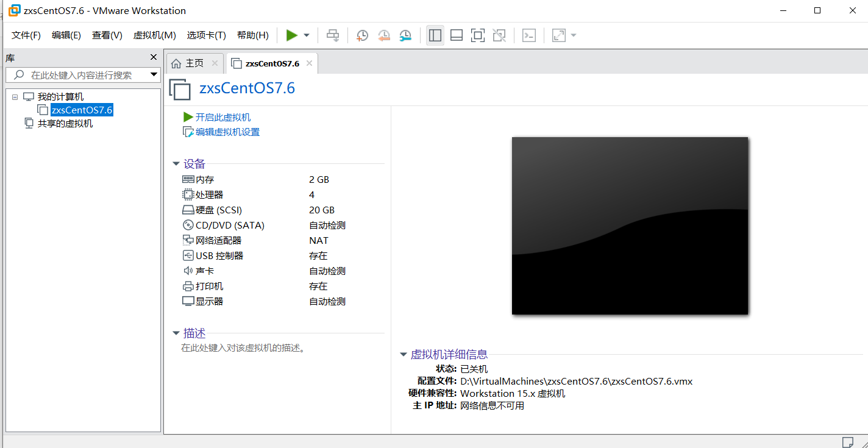Open the 文件(F) menu

click(x=26, y=35)
